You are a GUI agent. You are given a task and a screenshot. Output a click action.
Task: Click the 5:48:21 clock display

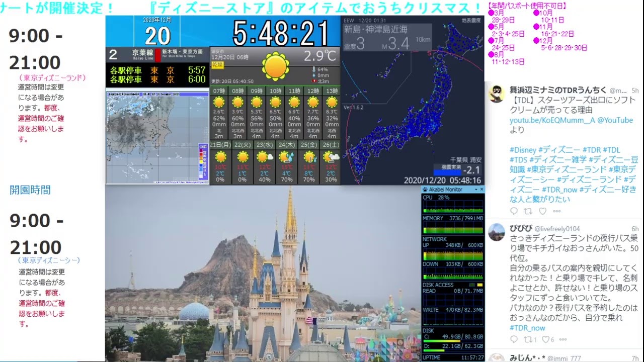coord(281,33)
